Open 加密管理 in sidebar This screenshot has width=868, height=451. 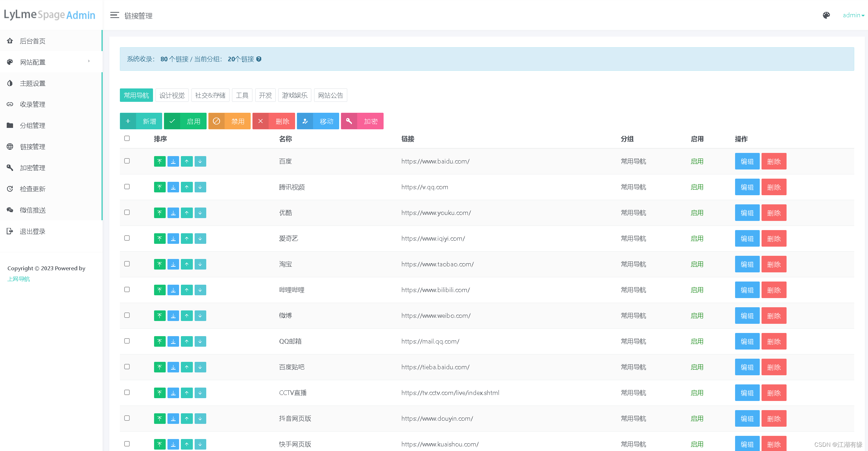coord(32,168)
